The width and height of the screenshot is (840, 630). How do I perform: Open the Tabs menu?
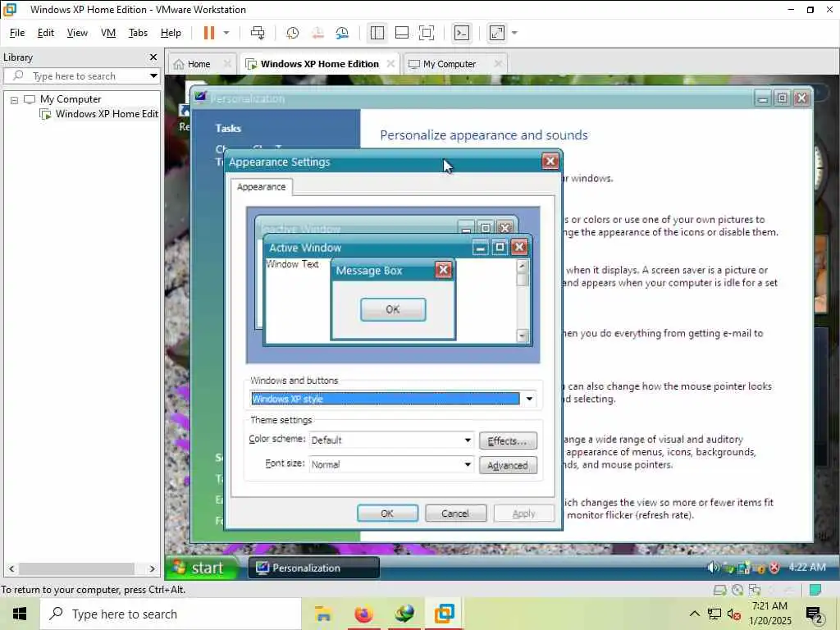coord(138,33)
